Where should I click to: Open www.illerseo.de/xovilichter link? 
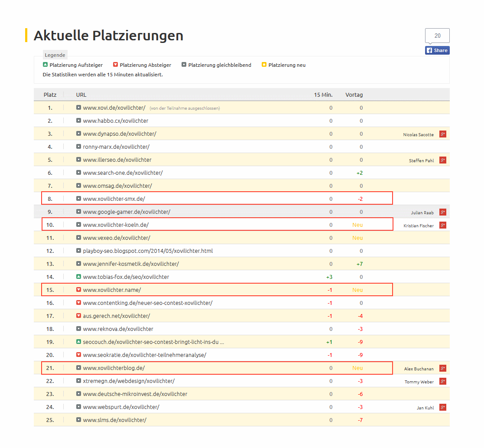pyautogui.click(x=117, y=160)
